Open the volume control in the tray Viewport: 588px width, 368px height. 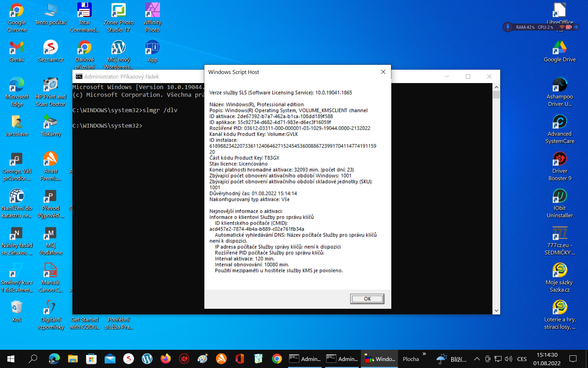coord(509,359)
